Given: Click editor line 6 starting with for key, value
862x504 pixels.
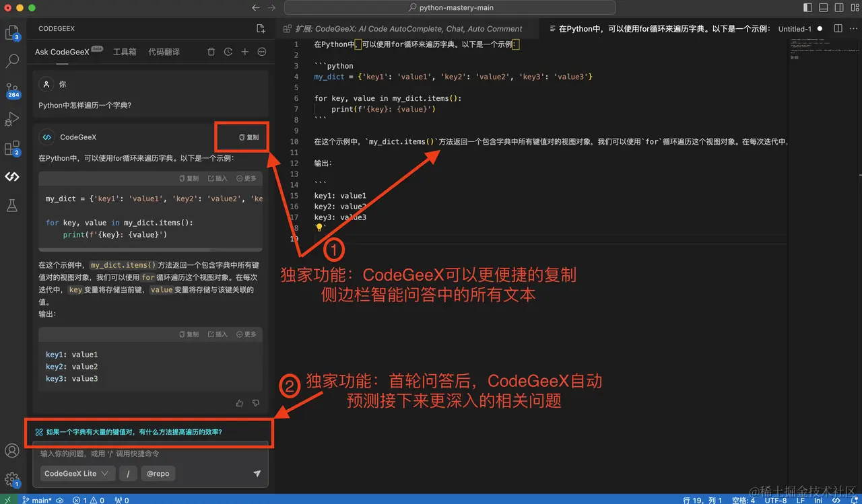Looking at the screenshot, I should (x=388, y=98).
